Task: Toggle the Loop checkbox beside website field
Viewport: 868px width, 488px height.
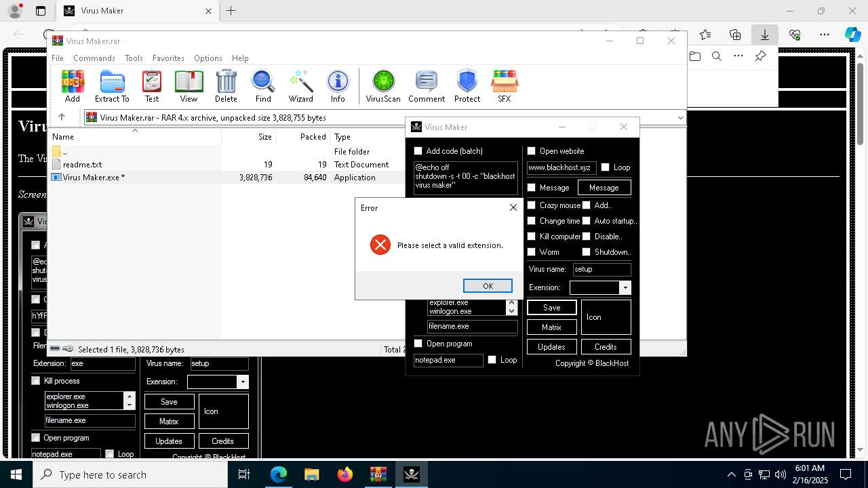Action: [605, 167]
